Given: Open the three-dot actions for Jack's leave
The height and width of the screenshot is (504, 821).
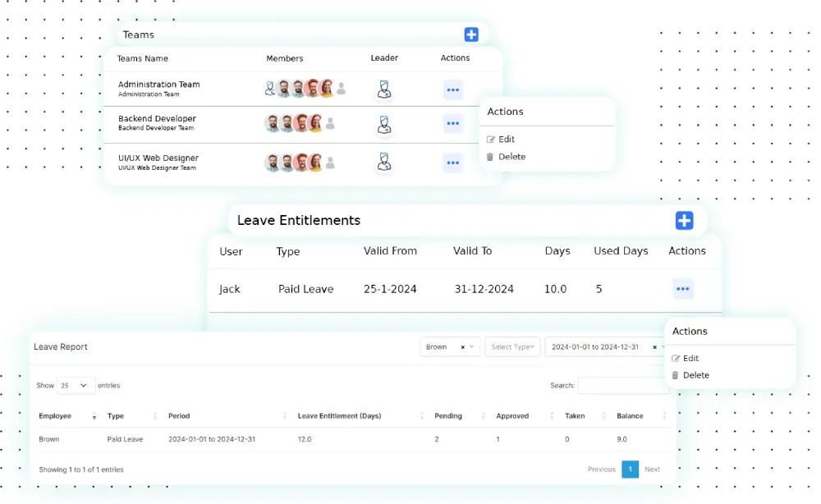Looking at the screenshot, I should pyautogui.click(x=682, y=289).
